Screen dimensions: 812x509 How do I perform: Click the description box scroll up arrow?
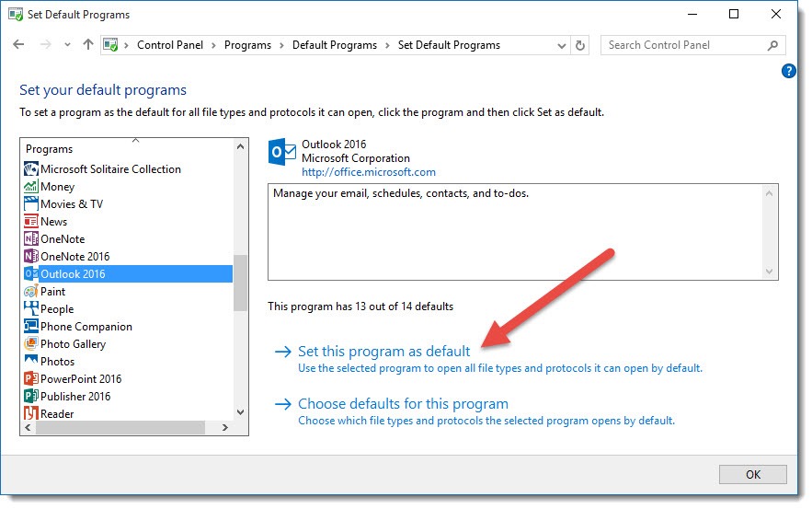click(x=769, y=193)
